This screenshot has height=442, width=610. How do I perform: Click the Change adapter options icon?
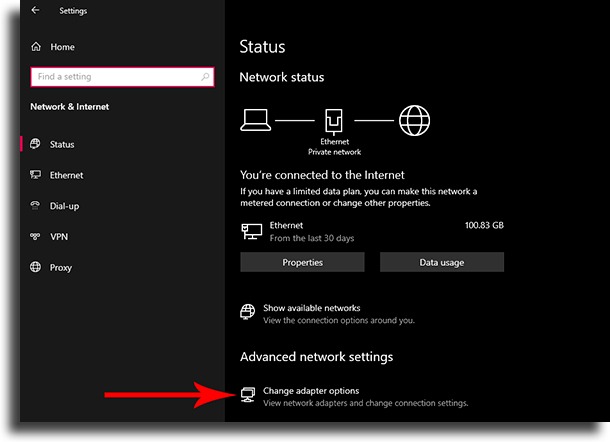[248, 395]
